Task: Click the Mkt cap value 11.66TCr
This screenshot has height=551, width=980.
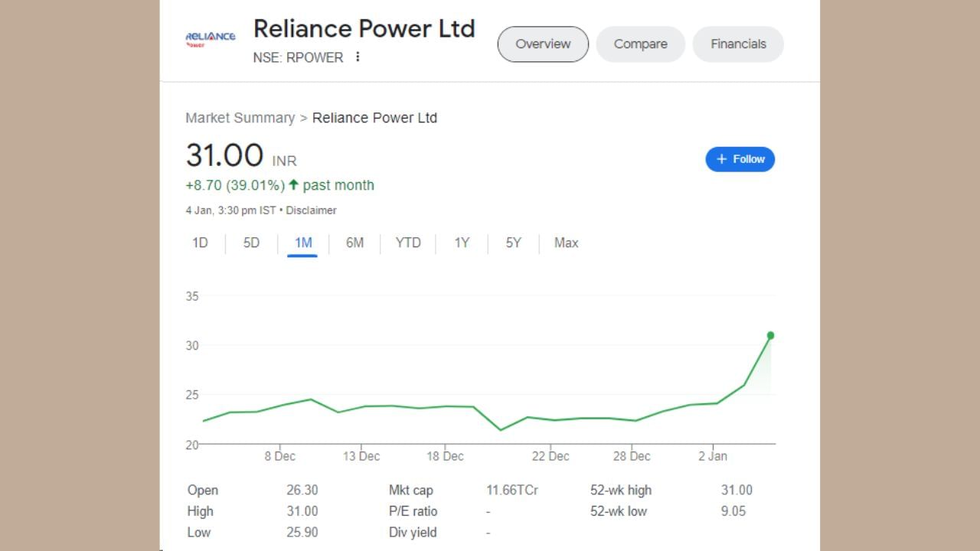Action: point(512,491)
